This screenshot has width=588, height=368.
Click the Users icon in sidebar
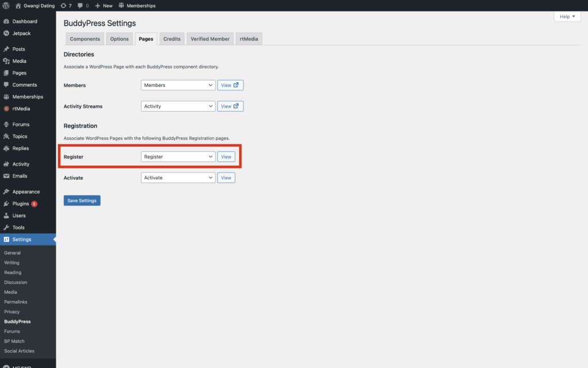pyautogui.click(x=6, y=216)
